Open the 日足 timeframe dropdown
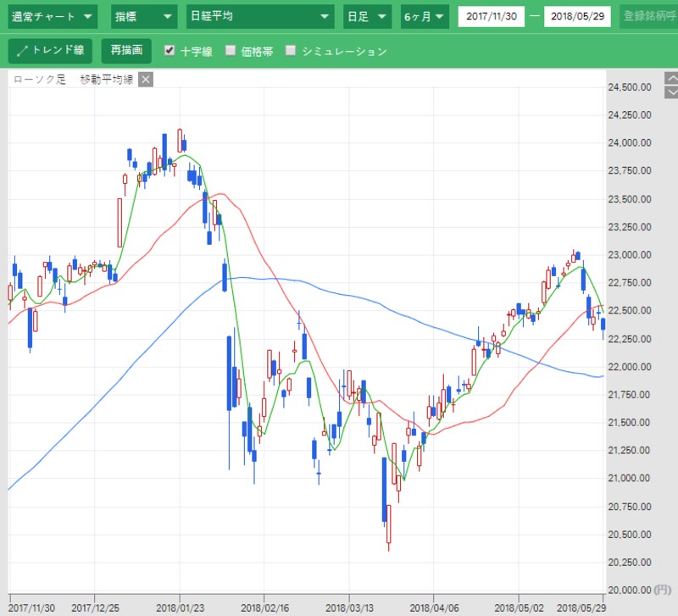Viewport: 678px width, 616px height. pyautogui.click(x=368, y=17)
